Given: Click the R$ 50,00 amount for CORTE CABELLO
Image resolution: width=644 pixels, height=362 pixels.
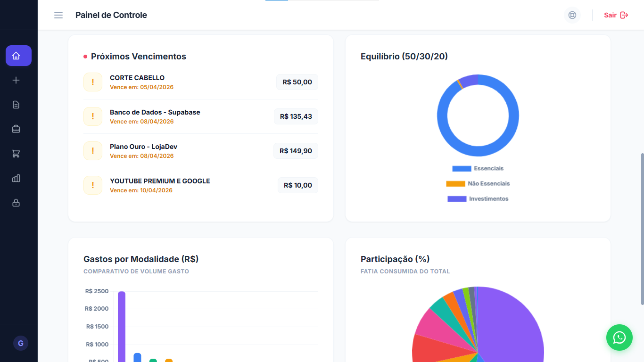Looking at the screenshot, I should [x=297, y=82].
